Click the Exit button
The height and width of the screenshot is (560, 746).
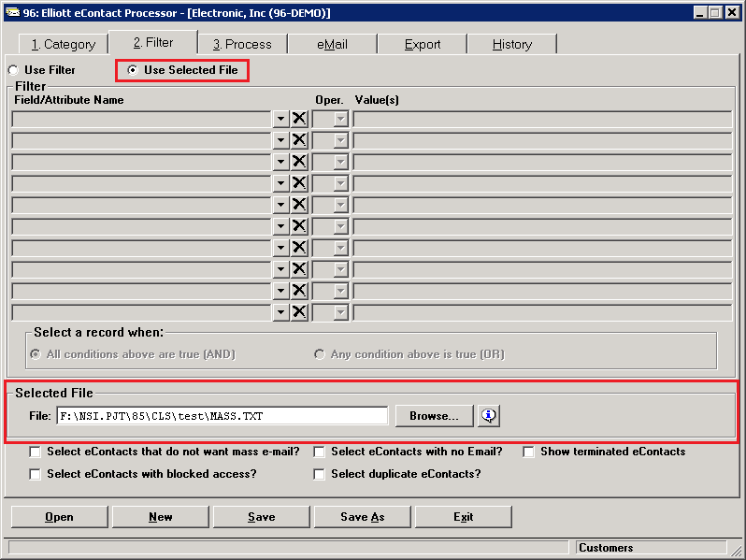pos(464,517)
